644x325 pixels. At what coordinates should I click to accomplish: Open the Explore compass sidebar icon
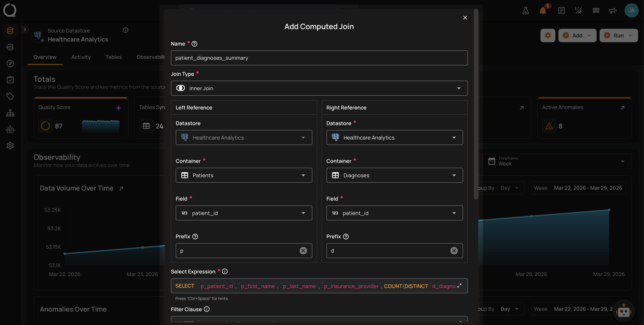10,63
